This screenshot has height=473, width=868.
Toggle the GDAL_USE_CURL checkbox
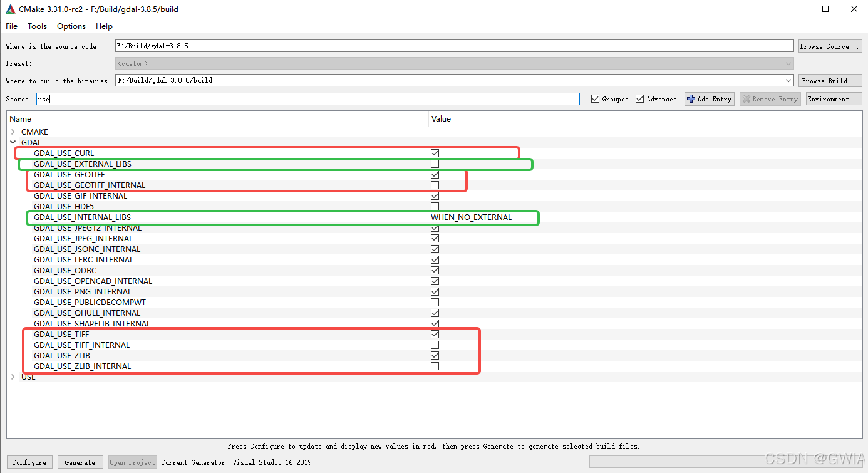pyautogui.click(x=435, y=153)
